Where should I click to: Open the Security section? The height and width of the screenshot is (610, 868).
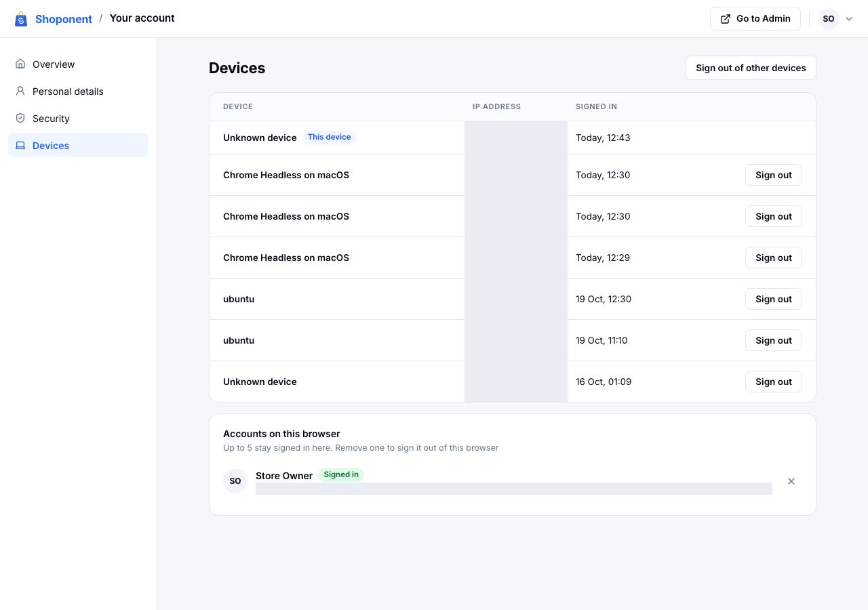pyautogui.click(x=78, y=119)
